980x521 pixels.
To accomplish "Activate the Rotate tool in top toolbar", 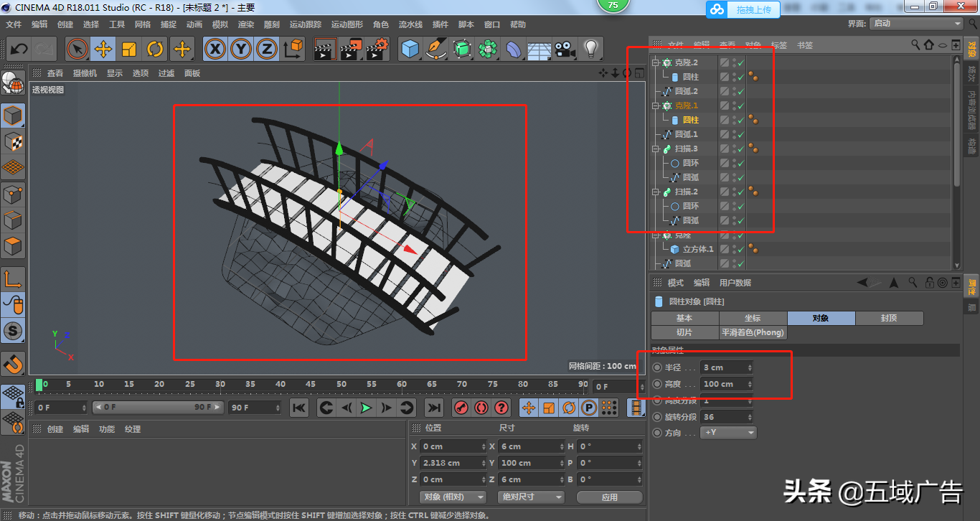I will (x=155, y=50).
